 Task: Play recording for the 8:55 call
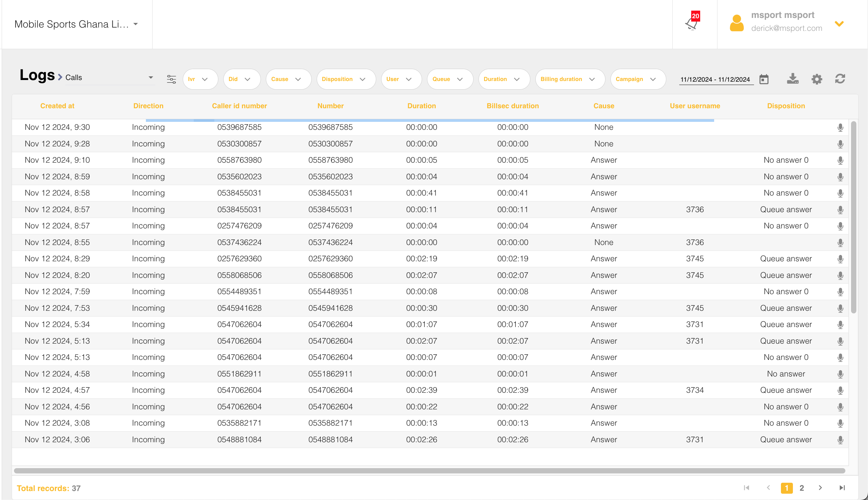click(840, 242)
